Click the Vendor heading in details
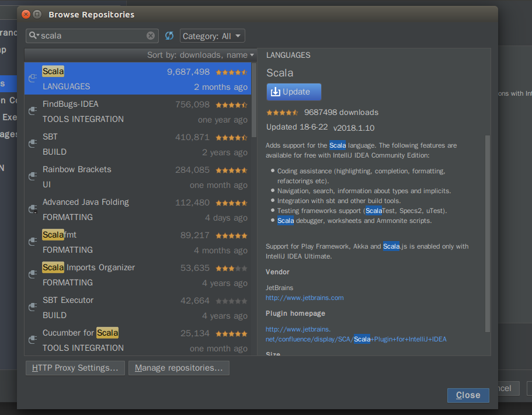Image resolution: width=532 pixels, height=415 pixels. point(277,272)
